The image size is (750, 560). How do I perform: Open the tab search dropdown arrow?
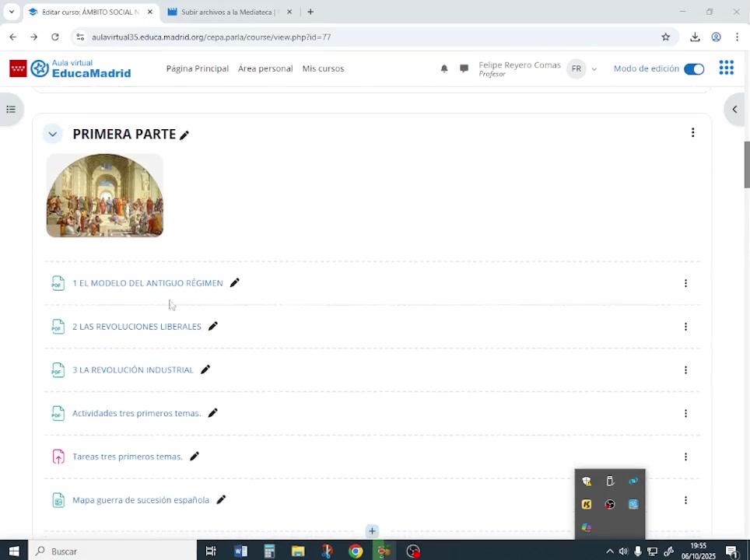(12, 12)
